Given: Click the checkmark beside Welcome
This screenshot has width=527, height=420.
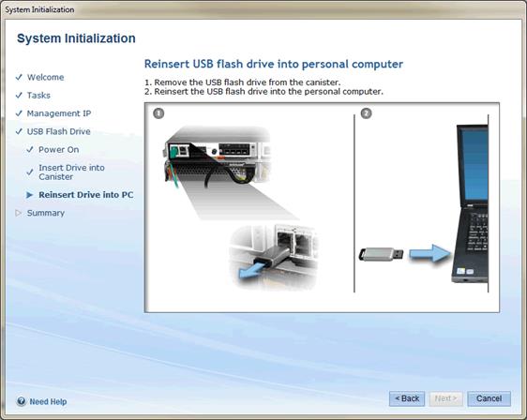Looking at the screenshot, I should click(x=19, y=77).
